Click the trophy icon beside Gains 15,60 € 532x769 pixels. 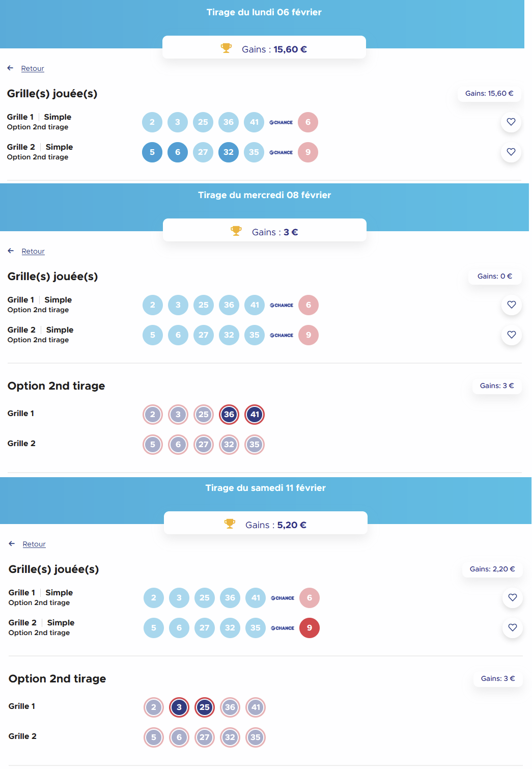click(x=226, y=48)
